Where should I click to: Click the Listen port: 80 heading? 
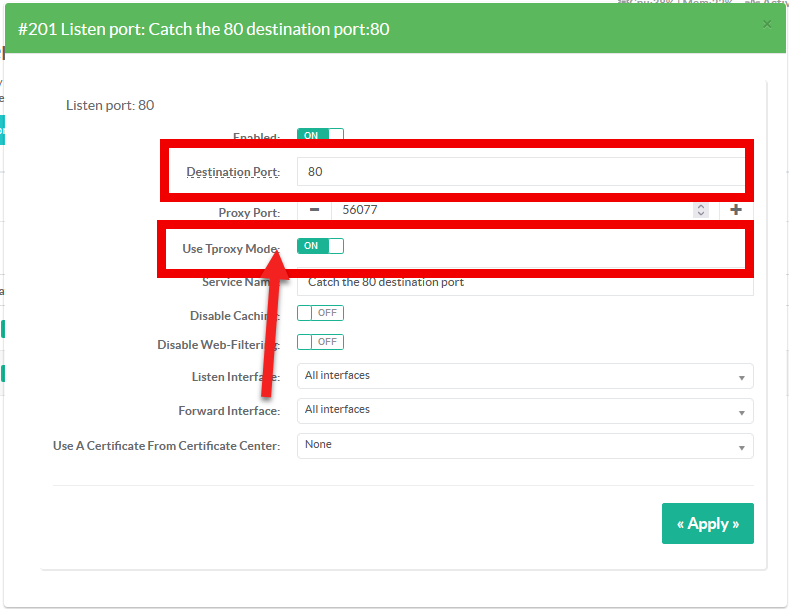click(x=110, y=105)
